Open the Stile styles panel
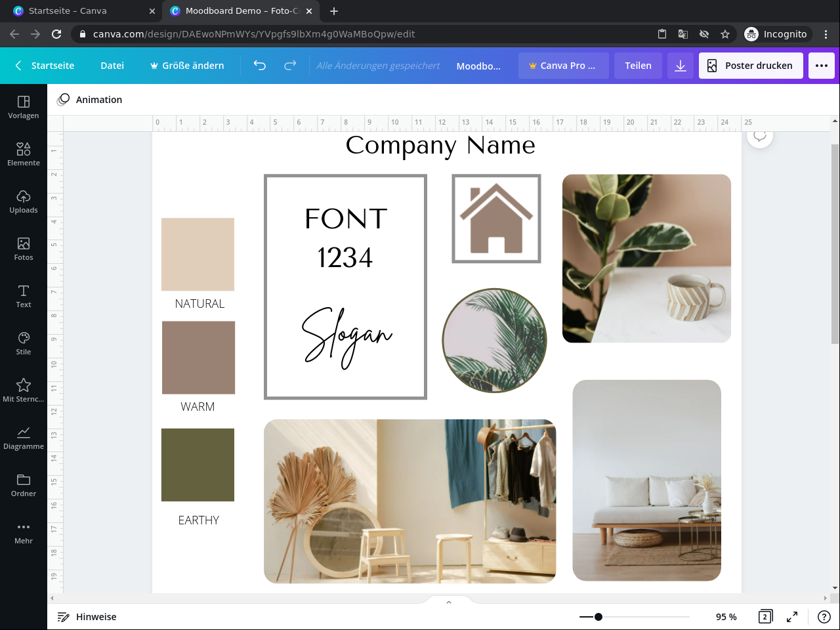 pyautogui.click(x=24, y=343)
